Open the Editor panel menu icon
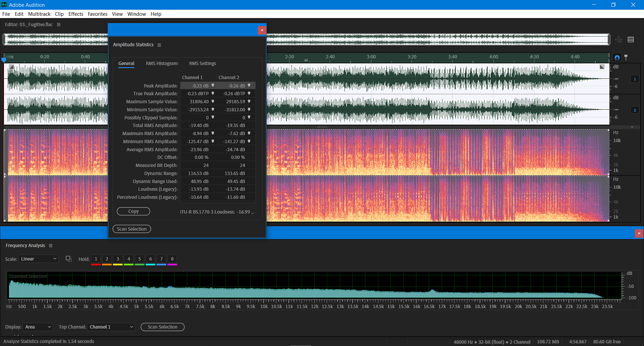This screenshot has height=346, width=644. pyautogui.click(x=59, y=24)
